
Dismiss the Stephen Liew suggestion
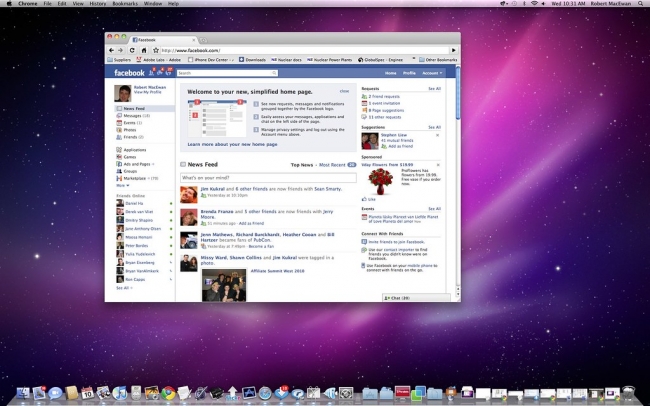point(437,135)
